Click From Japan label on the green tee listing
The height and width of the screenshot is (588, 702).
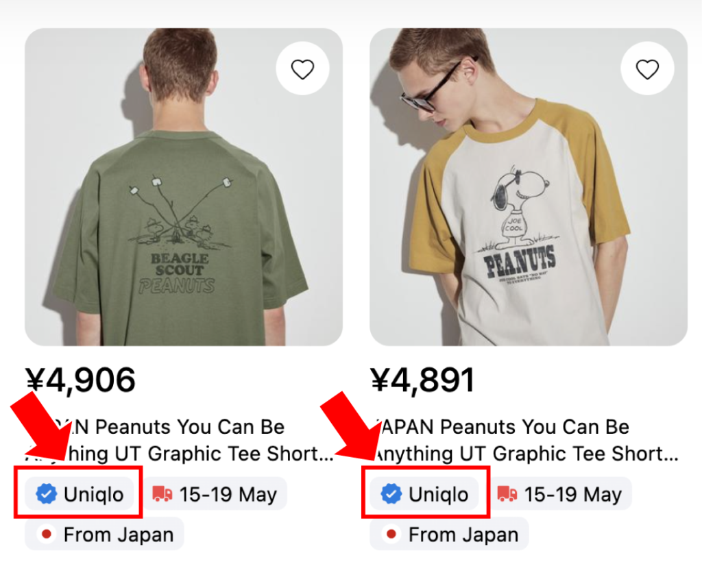coord(118,535)
